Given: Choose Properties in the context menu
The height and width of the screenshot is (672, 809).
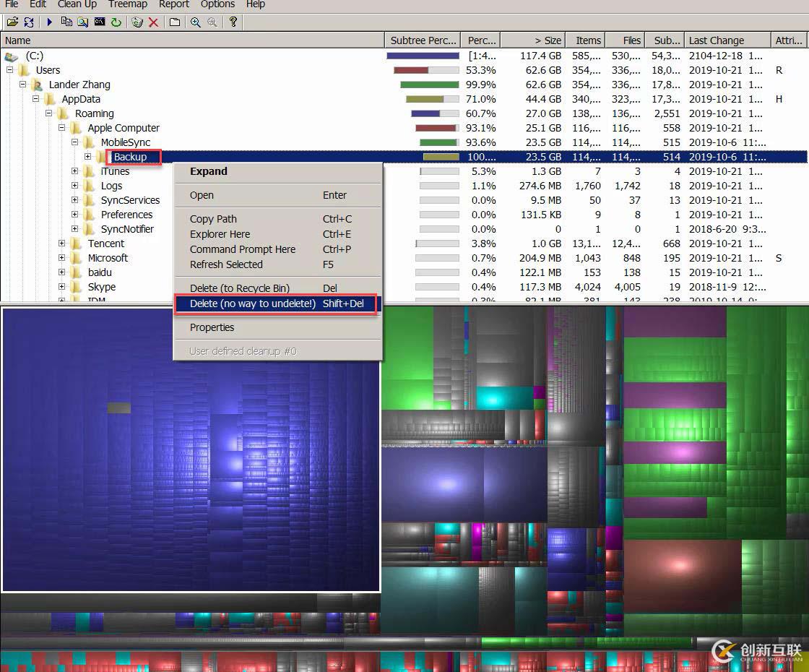Looking at the screenshot, I should pos(277,327).
